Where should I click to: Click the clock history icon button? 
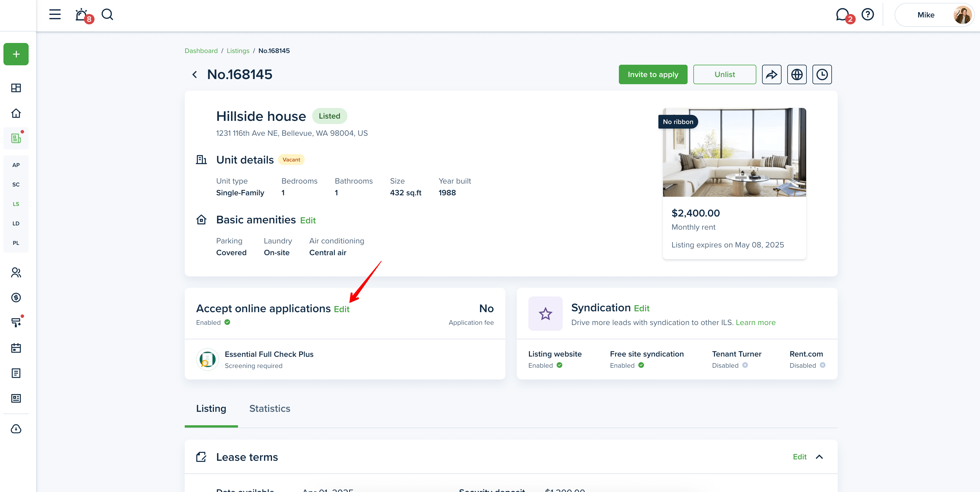pos(822,74)
